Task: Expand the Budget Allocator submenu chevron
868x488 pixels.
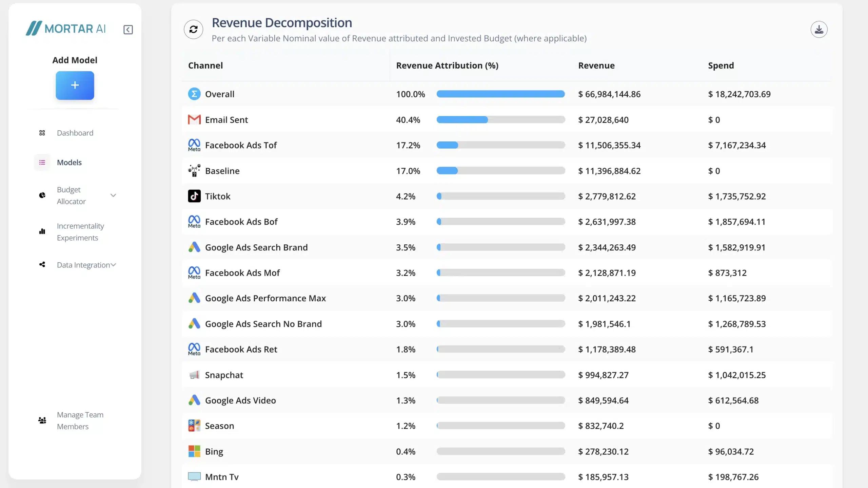Action: click(x=113, y=195)
